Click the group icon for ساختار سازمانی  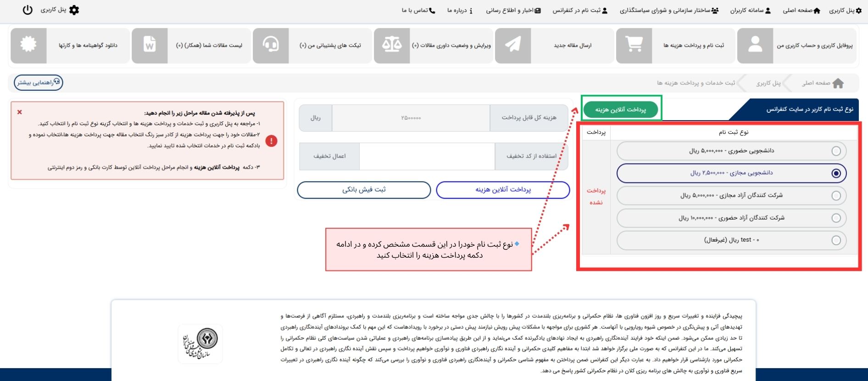pos(715,11)
